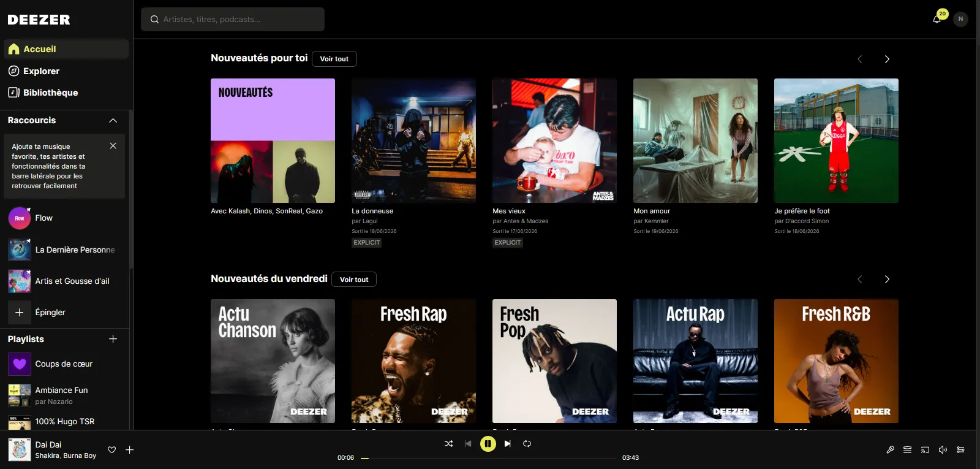Click the Dai Dai album cover
The image size is (980, 469).
(x=20, y=450)
